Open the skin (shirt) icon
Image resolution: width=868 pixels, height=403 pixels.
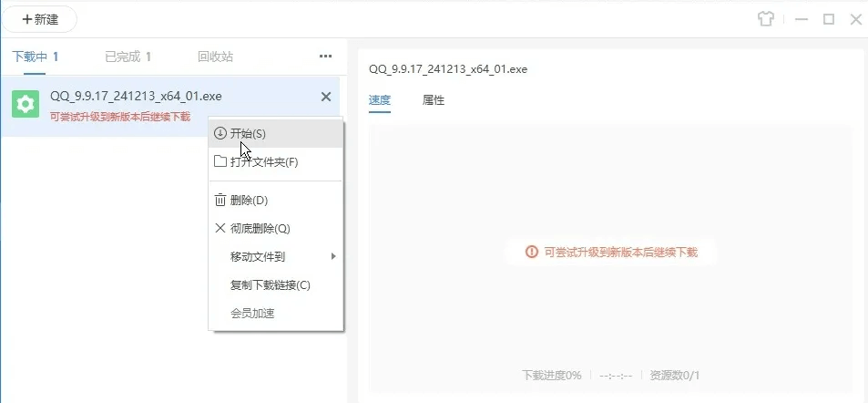pos(766,19)
